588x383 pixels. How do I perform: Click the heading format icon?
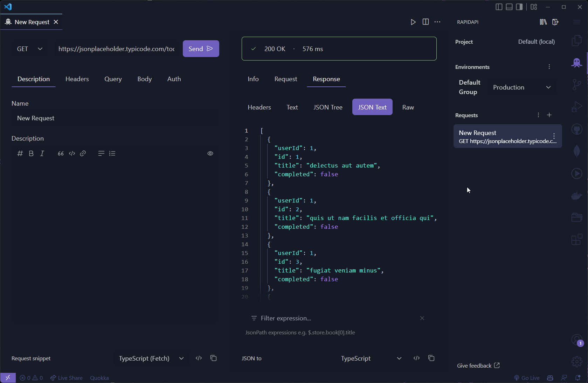(x=20, y=154)
